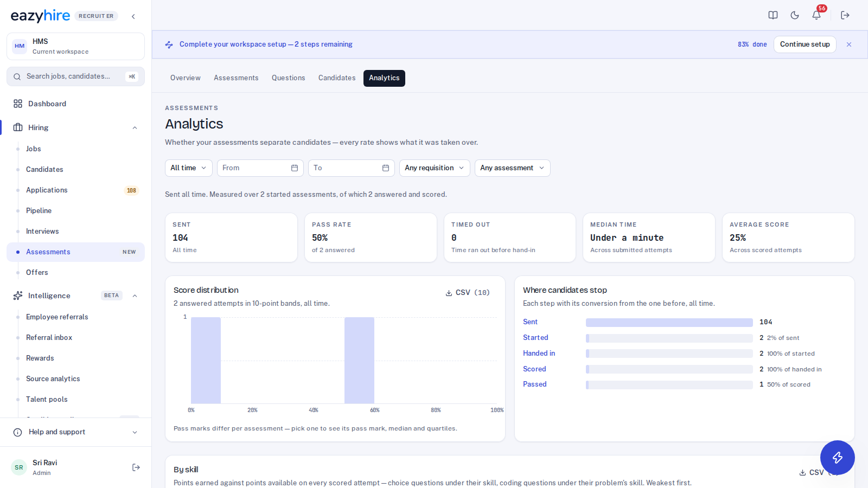
Task: Open Rewards in the sidebar
Action: (x=75, y=358)
